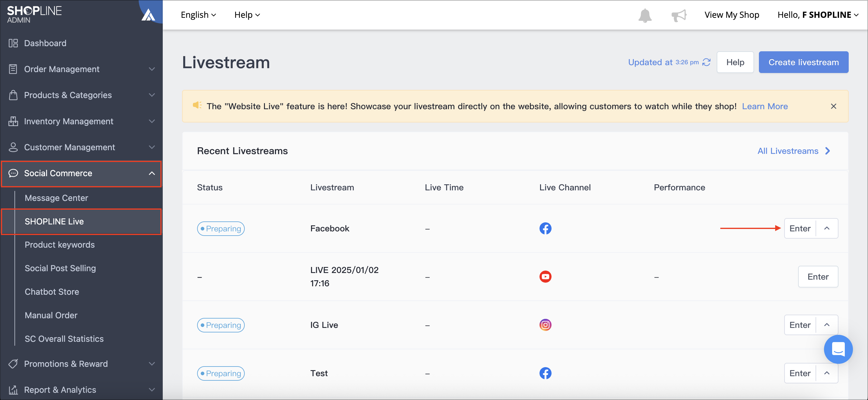Click the Preparing status badge in IG Live row
Screen dimensions: 868x400
pyautogui.click(x=221, y=325)
